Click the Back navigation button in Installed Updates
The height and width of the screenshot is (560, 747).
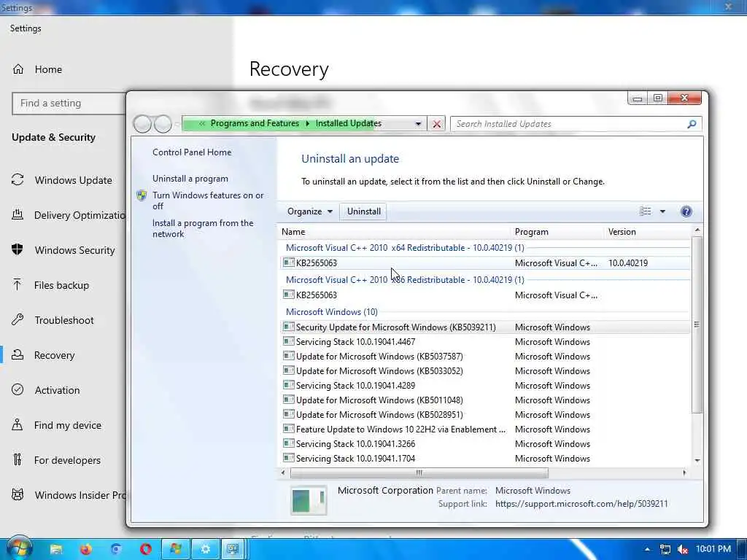pyautogui.click(x=142, y=124)
